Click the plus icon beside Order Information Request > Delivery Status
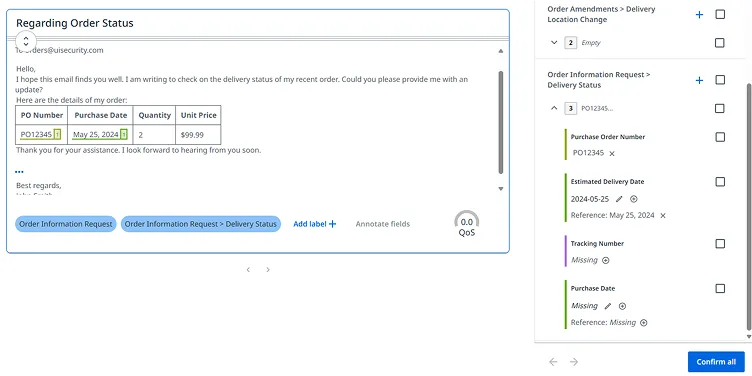 [699, 80]
